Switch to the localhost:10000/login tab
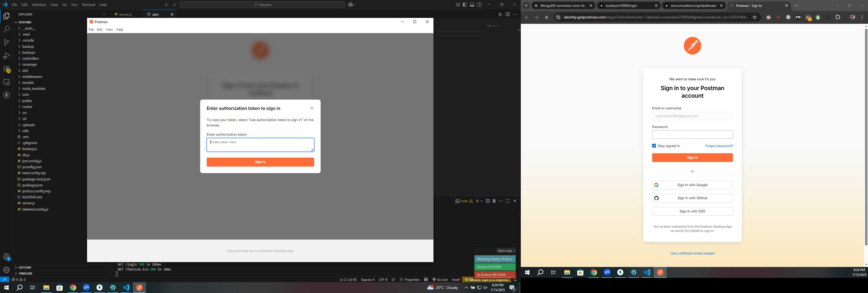This screenshot has height=293, width=868. point(628,6)
